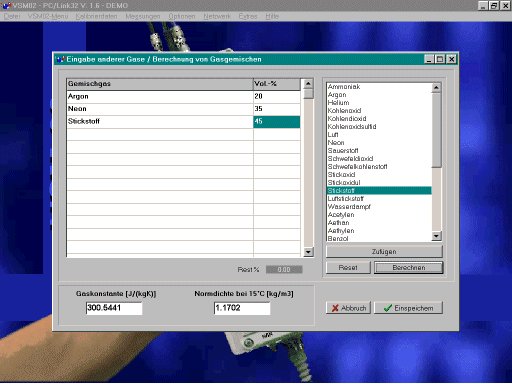Click the gas list scroll down arrow

point(436,236)
